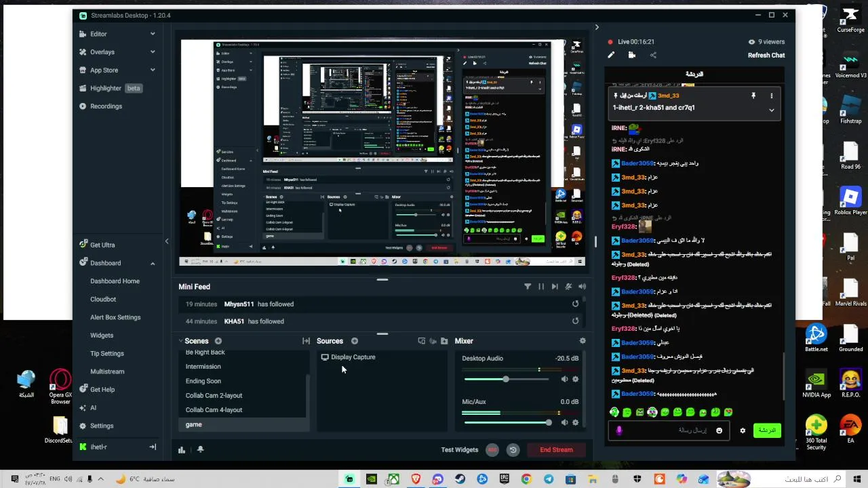This screenshot has height=488, width=868.
Task: Click the camera clip icon near Live timer
Action: (631, 55)
